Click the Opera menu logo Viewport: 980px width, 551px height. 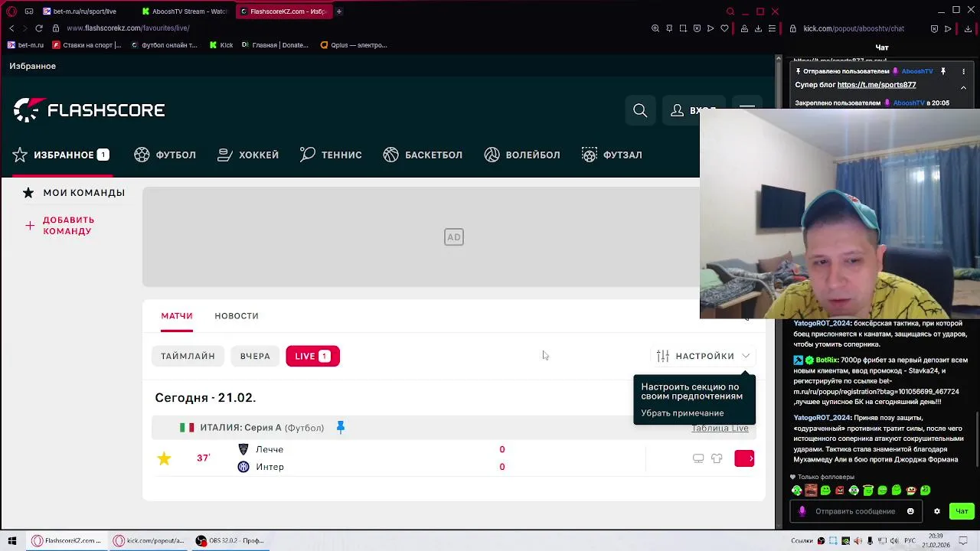(11, 11)
